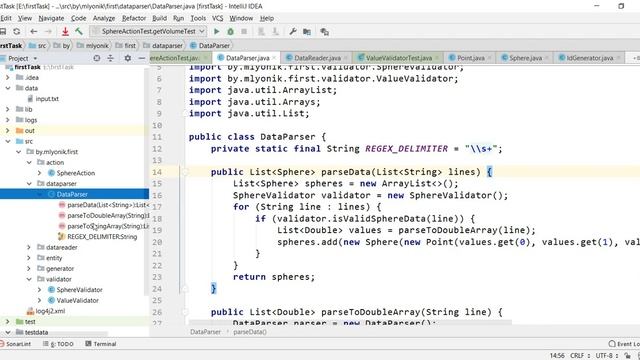Open the Code menu

(78, 18)
